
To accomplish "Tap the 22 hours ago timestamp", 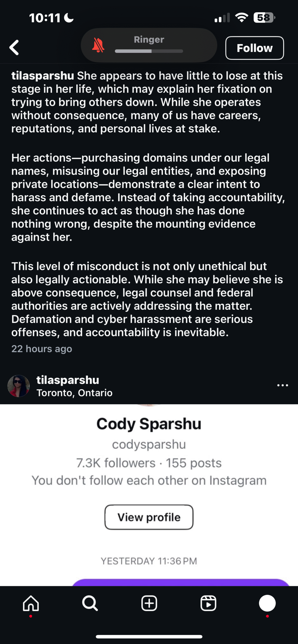I will 42,349.
